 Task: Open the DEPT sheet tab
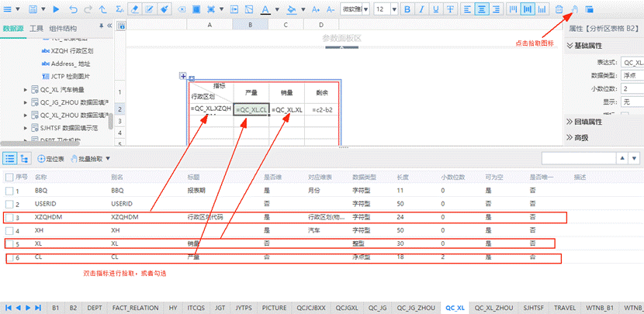point(95,308)
